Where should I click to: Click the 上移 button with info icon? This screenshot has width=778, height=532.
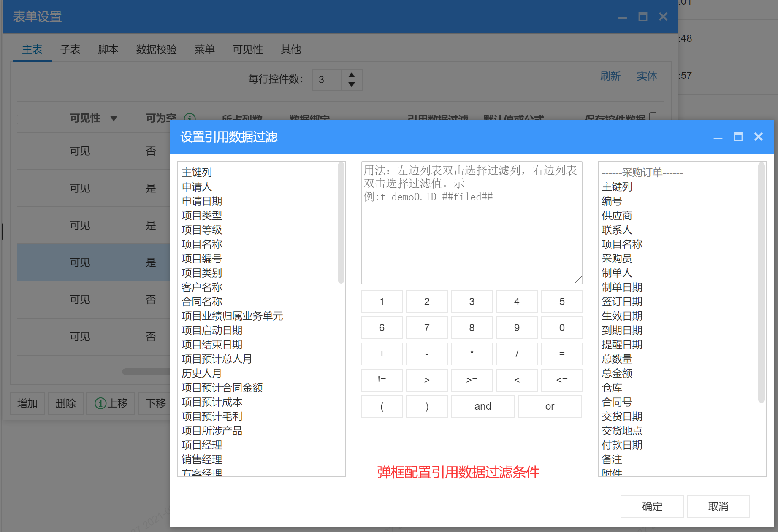click(x=111, y=403)
